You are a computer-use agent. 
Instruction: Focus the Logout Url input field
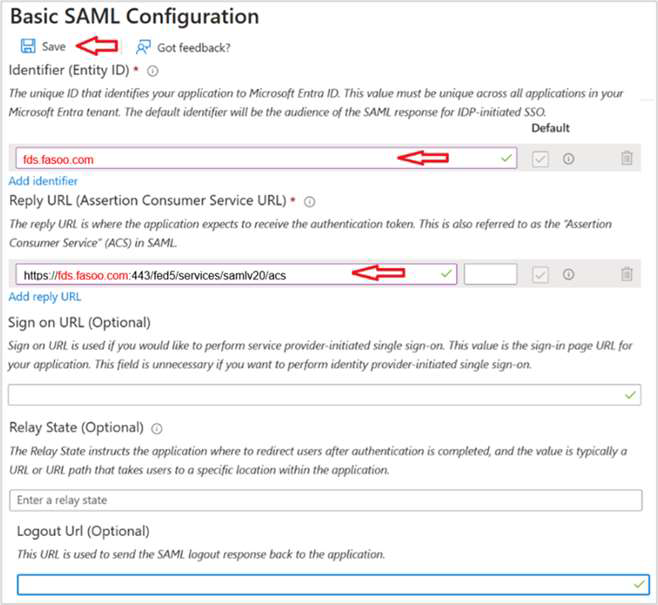pyautogui.click(x=333, y=585)
